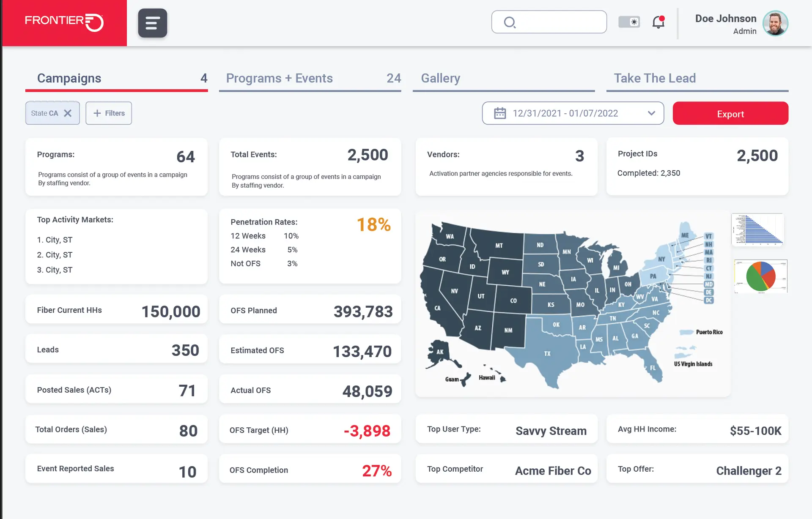Click Top Offer Challenger 2
The height and width of the screenshot is (519, 812).
749,471
